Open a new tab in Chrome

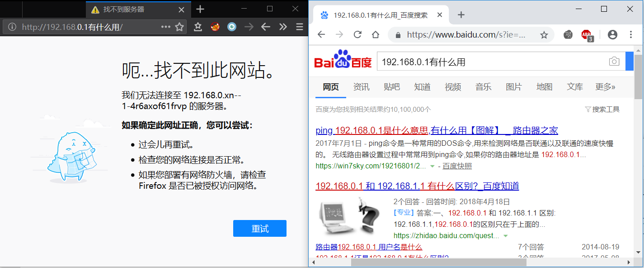point(461,15)
